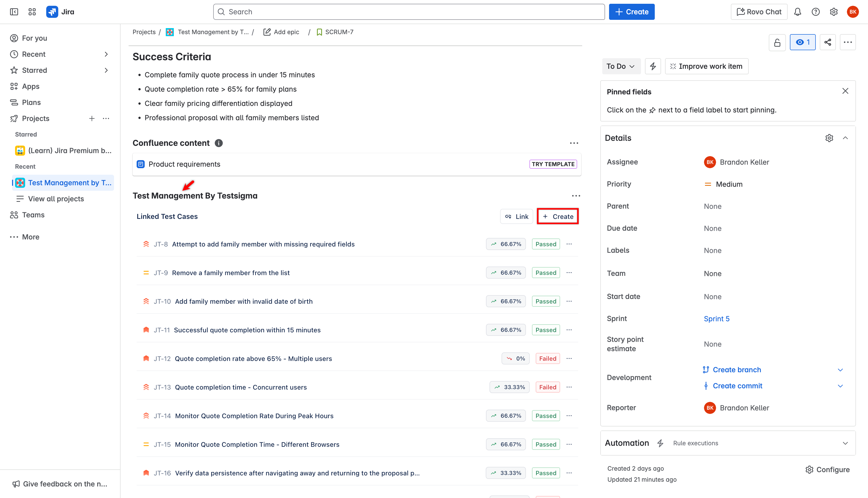The image size is (868, 498).
Task: Open the Sprint 5 link
Action: pyautogui.click(x=717, y=319)
